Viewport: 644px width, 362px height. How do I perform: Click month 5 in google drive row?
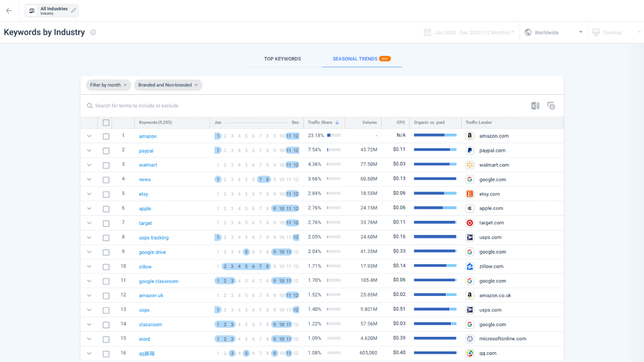coord(246,252)
